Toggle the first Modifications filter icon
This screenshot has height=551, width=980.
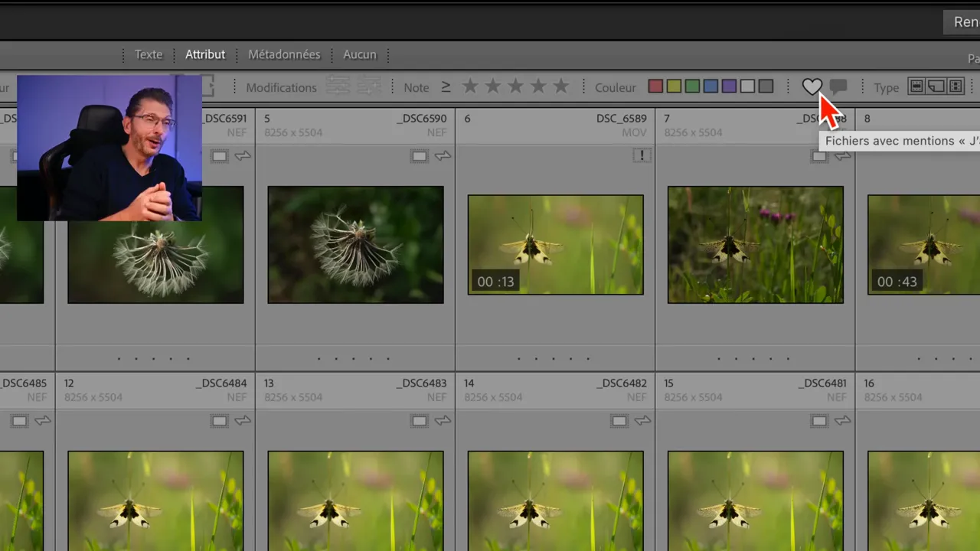pos(338,86)
